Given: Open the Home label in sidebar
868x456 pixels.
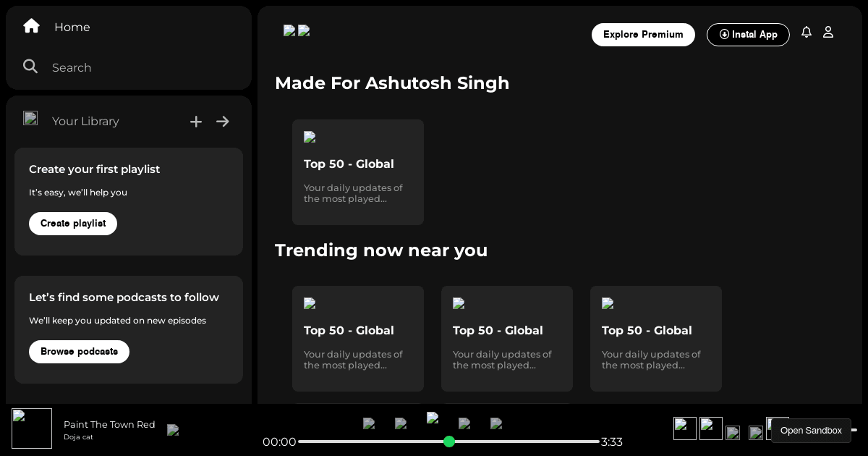Looking at the screenshot, I should 72,27.
